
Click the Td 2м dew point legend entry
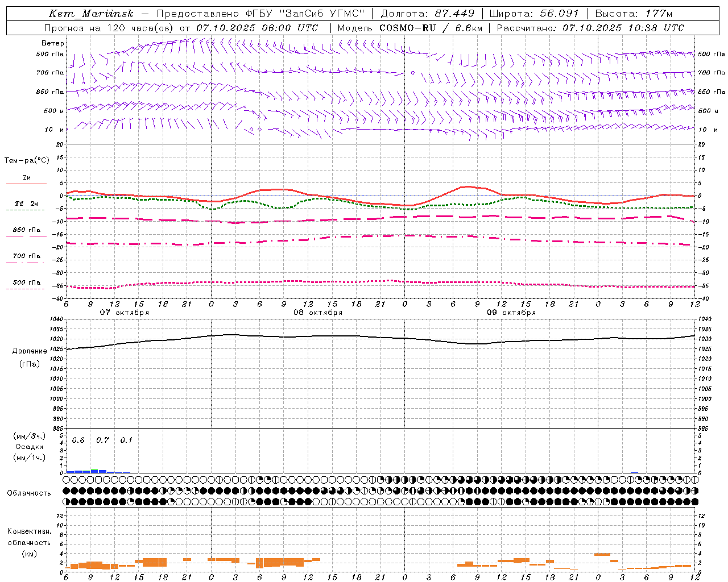click(27, 203)
